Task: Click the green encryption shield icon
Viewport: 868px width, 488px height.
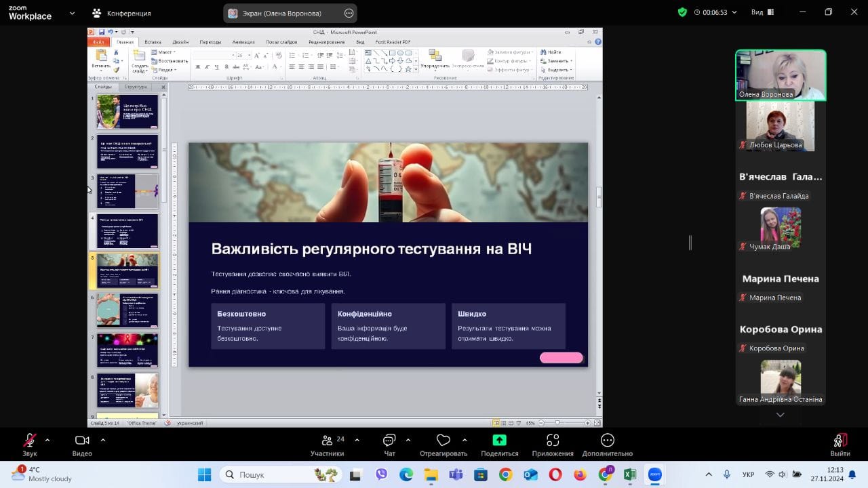Action: 682,12
